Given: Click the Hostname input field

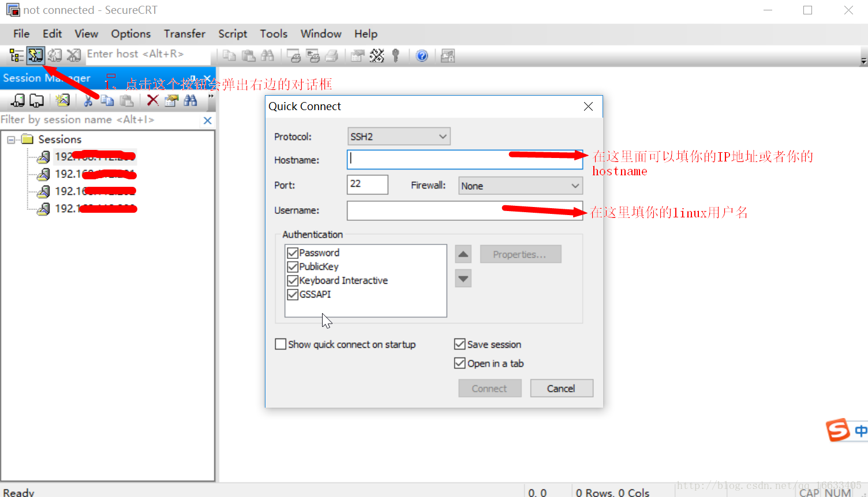Looking at the screenshot, I should click(465, 160).
